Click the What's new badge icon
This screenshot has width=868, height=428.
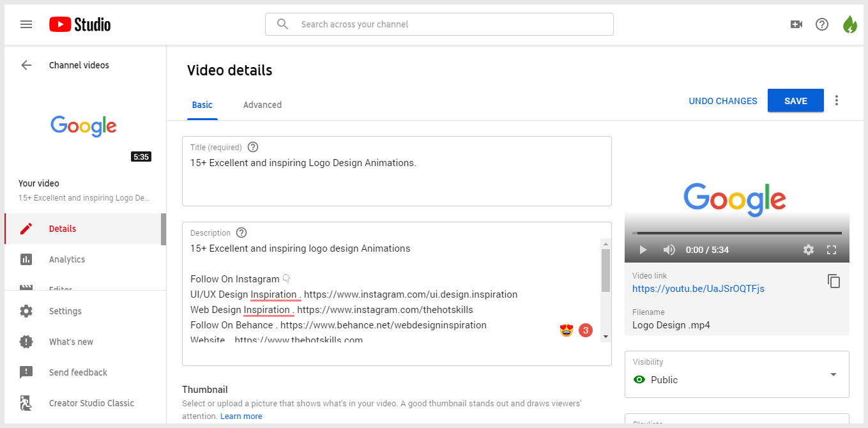tap(26, 342)
